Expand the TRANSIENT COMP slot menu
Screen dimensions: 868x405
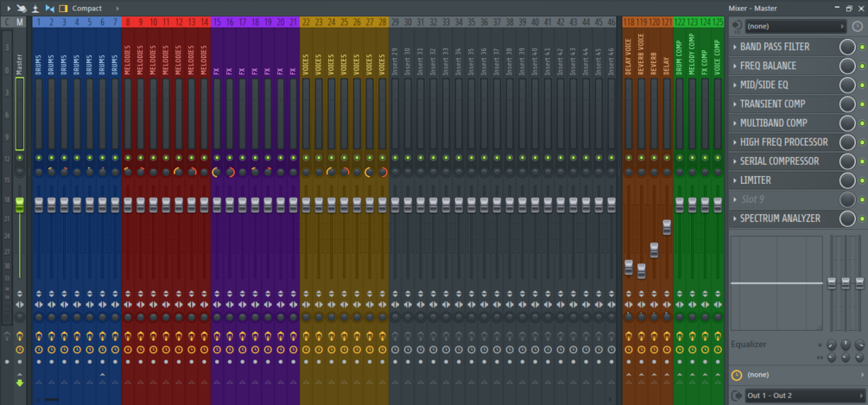point(735,104)
